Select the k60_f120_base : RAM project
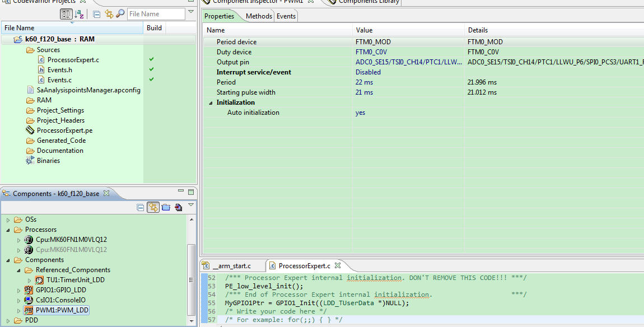Screen dimensions: 644x327 click(x=59, y=39)
